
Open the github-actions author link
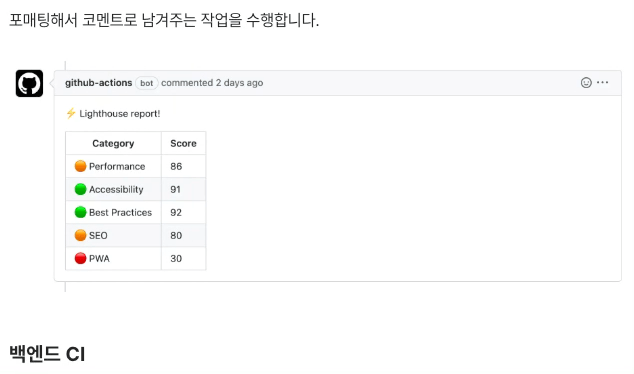(99, 83)
